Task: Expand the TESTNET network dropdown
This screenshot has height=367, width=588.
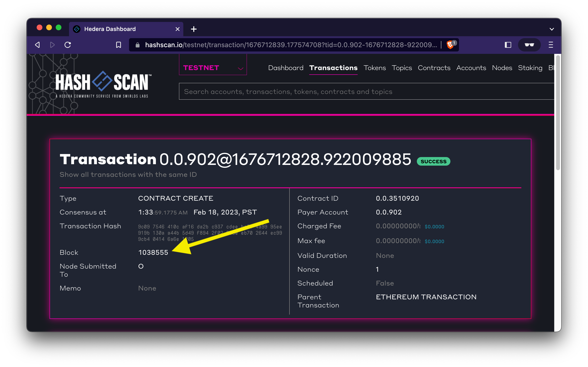Action: [x=213, y=68]
